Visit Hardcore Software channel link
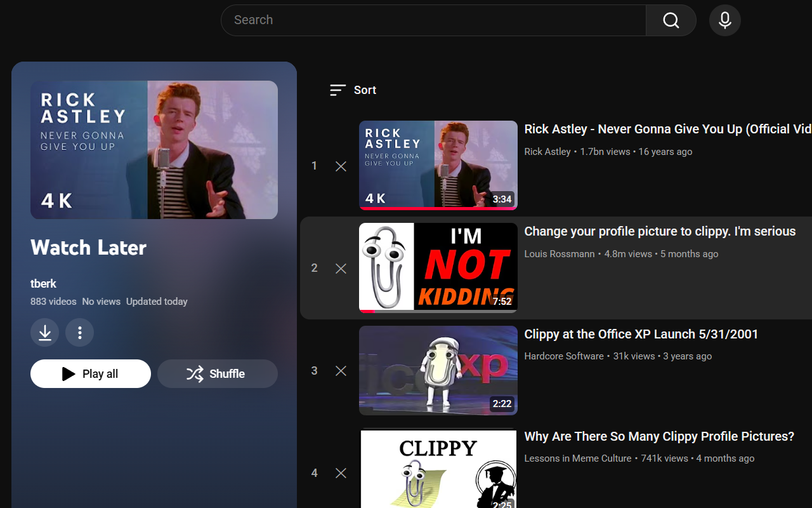Viewport: 812px width, 508px height. [x=564, y=356]
